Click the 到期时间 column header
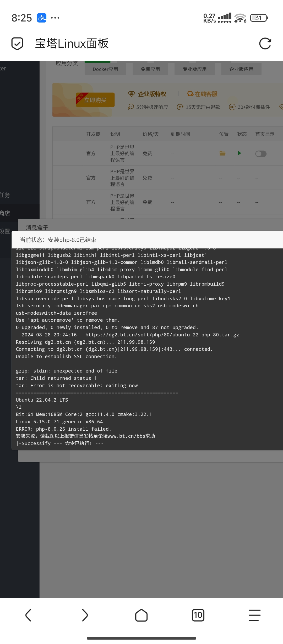Screen dimensions: 283x644 point(181,134)
